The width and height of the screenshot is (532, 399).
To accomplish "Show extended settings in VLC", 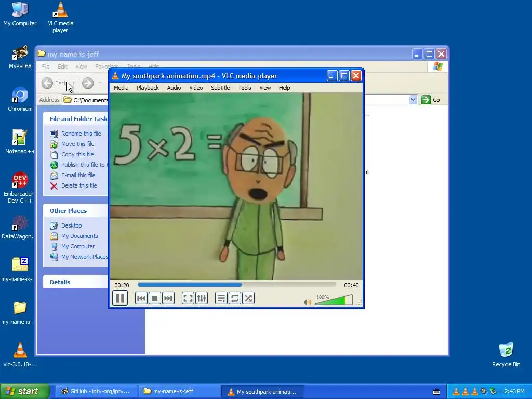I will pos(202,298).
